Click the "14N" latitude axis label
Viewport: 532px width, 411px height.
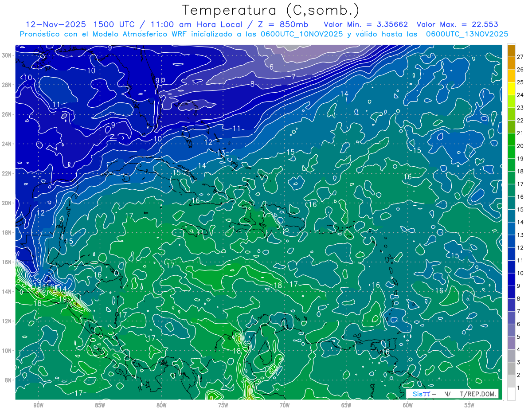point(7,292)
